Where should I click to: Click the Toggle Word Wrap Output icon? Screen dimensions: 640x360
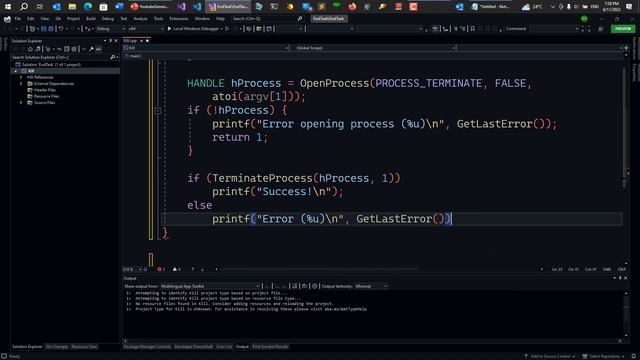304,286
